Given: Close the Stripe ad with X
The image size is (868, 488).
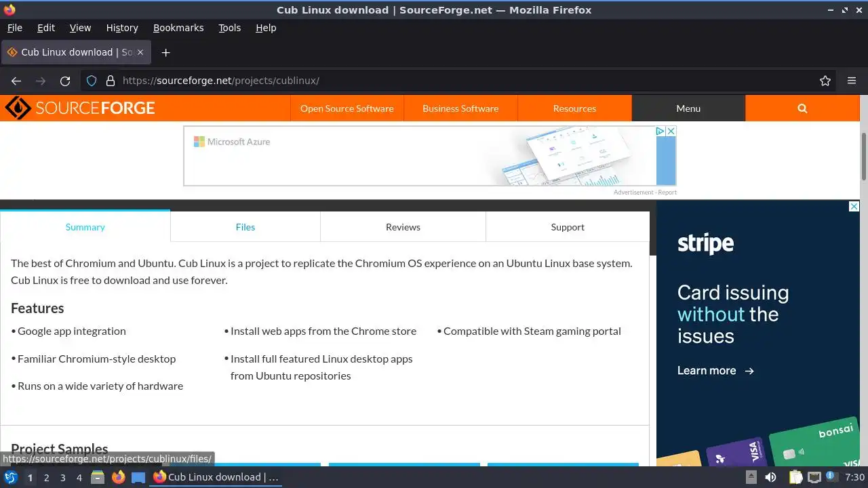Looking at the screenshot, I should tap(854, 207).
